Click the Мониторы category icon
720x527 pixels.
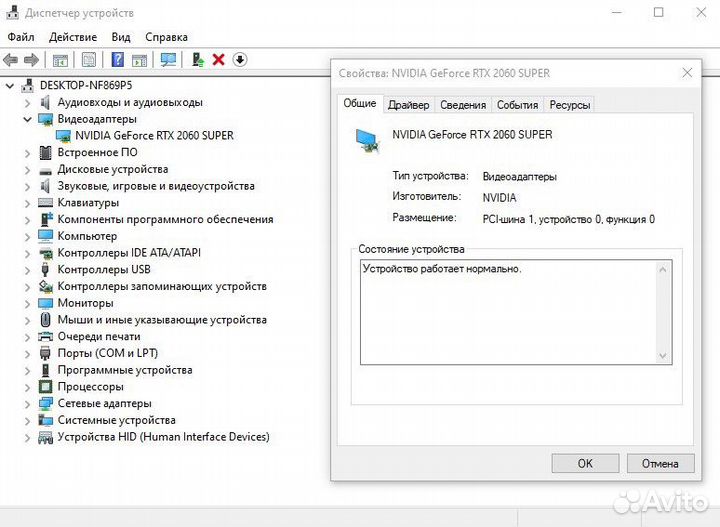tap(45, 303)
